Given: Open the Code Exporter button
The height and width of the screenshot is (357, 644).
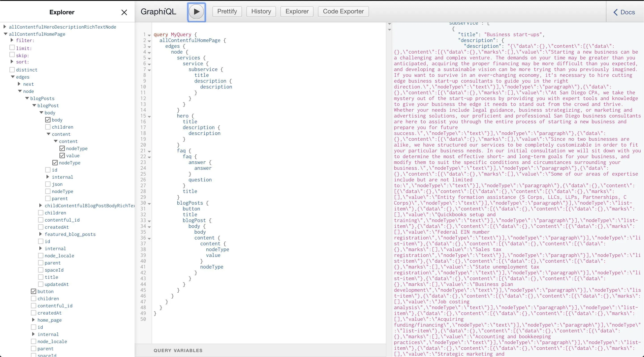Looking at the screenshot, I should 343,11.
